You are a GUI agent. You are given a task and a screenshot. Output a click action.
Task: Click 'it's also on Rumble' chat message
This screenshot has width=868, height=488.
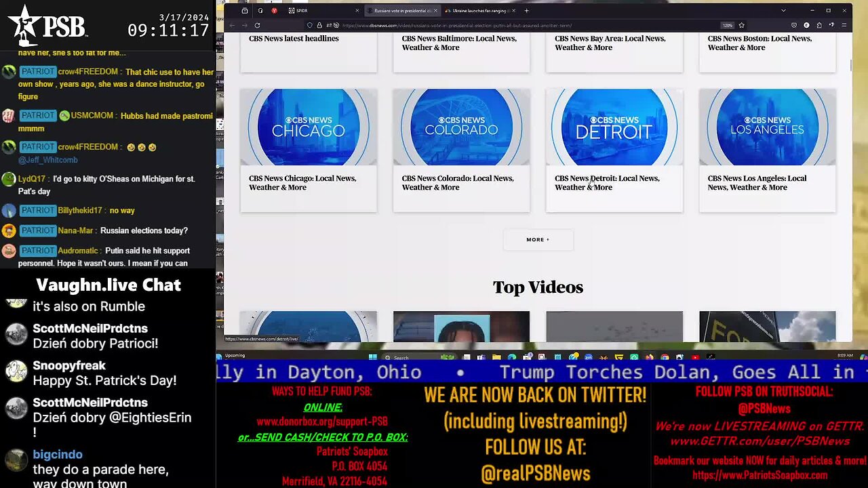coord(89,306)
